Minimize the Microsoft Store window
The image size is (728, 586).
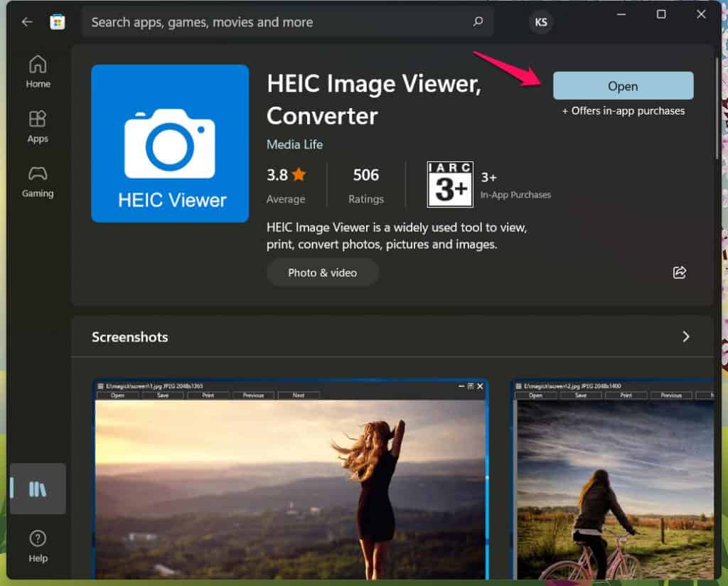[x=621, y=14]
